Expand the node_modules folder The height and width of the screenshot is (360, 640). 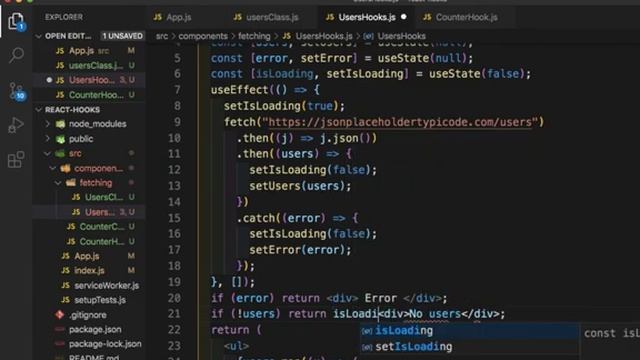click(x=48, y=124)
